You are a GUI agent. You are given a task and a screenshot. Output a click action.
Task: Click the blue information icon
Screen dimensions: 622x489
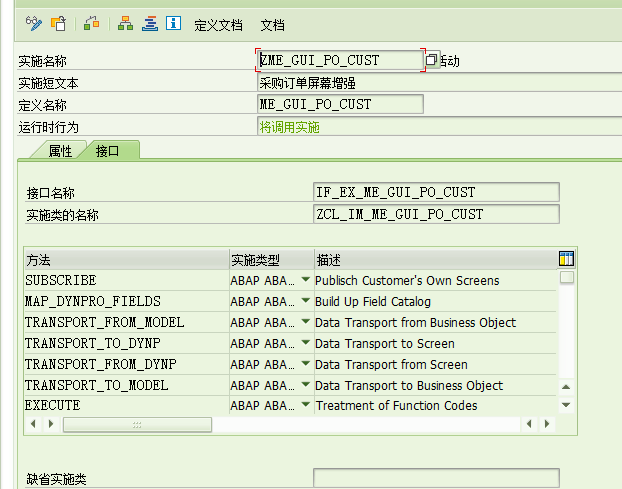(173, 23)
